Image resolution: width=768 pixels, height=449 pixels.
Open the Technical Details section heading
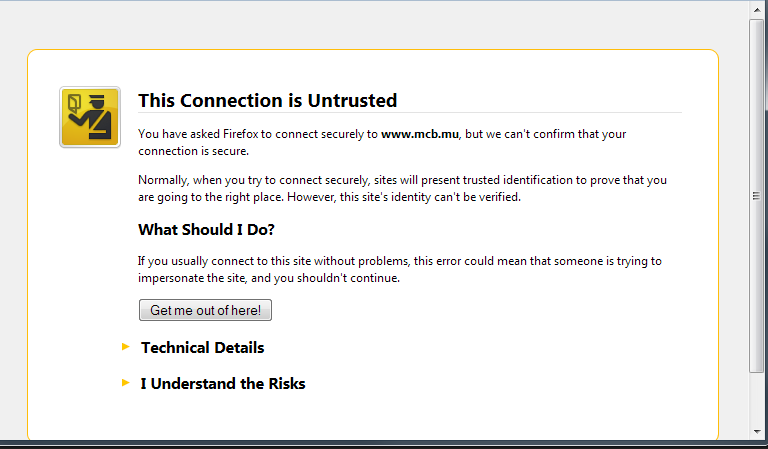(x=202, y=348)
